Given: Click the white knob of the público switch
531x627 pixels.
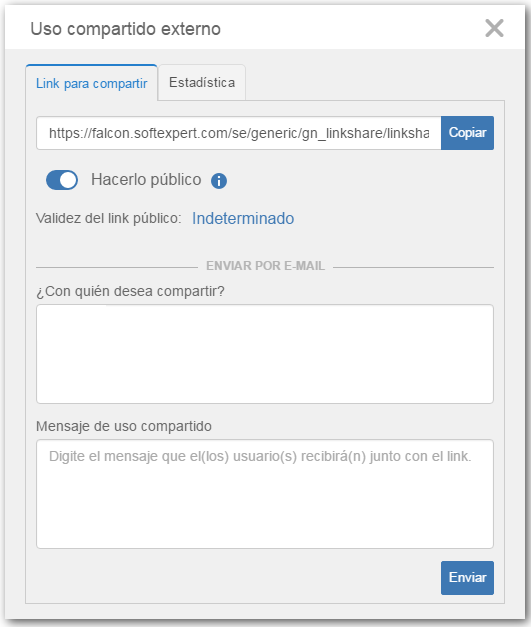Looking at the screenshot, I should (69, 180).
